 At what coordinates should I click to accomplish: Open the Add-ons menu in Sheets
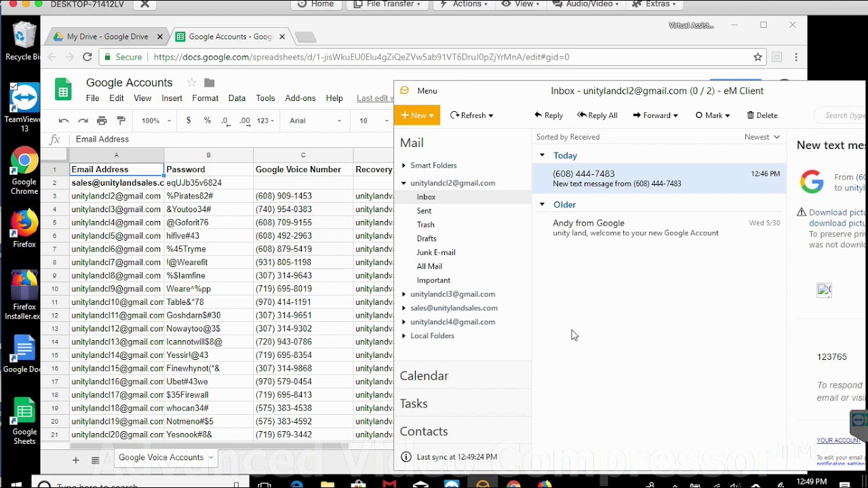(x=300, y=98)
